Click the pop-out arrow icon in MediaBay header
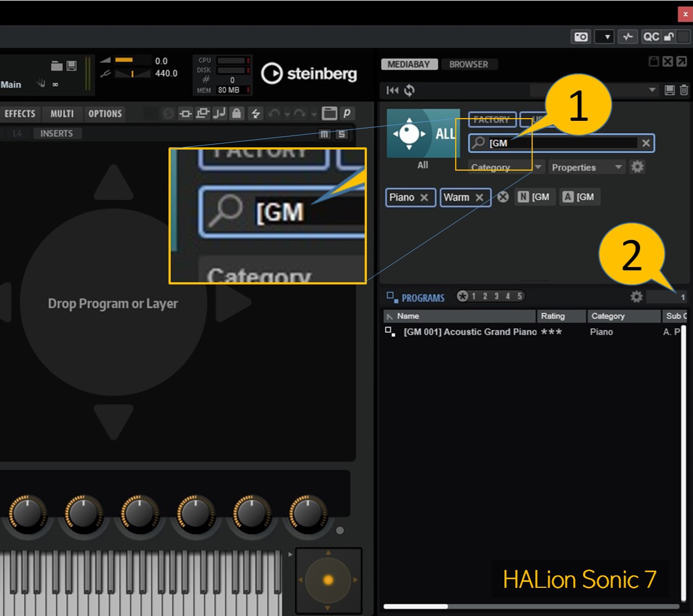 tap(682, 61)
